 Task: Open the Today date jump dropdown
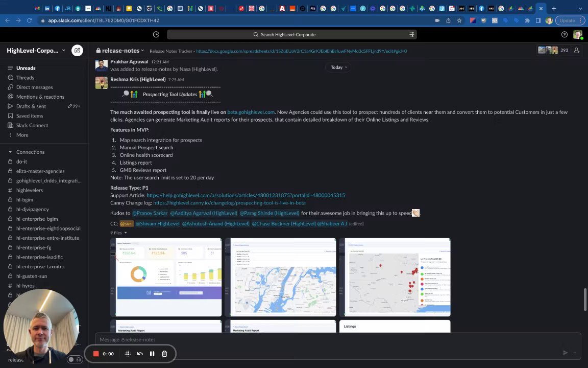tap(338, 67)
